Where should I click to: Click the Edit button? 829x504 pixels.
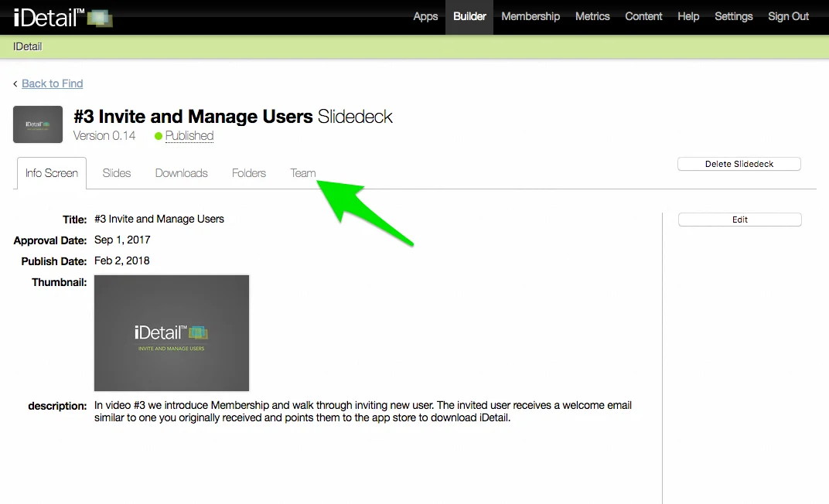[739, 220]
